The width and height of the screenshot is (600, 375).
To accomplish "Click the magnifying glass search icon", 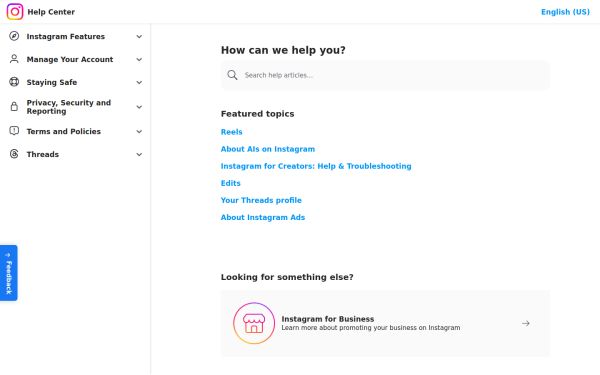I will [232, 75].
